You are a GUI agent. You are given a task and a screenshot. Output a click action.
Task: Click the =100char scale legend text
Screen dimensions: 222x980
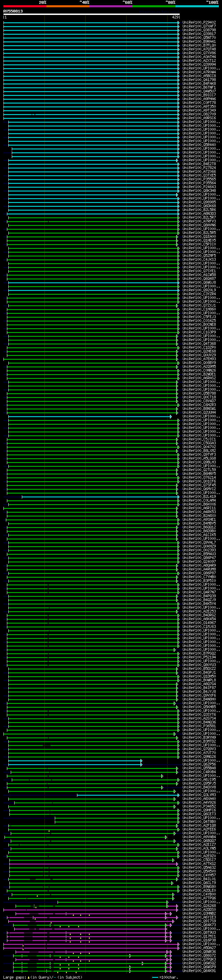point(169,977)
